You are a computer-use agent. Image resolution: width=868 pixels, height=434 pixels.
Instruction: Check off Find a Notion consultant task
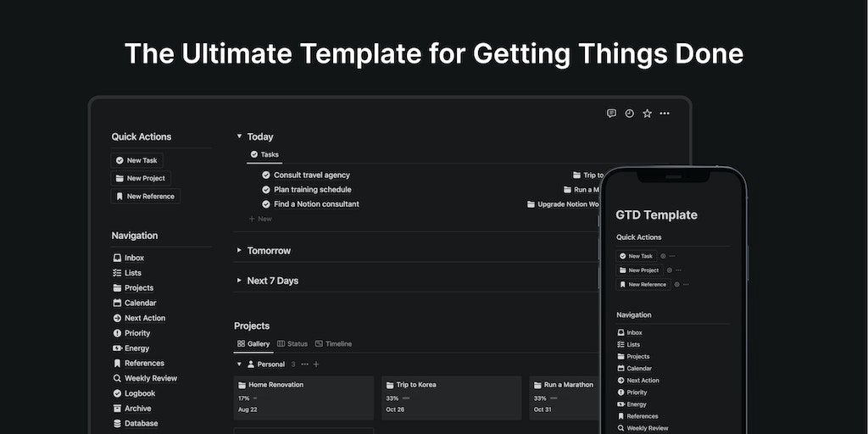[265, 204]
